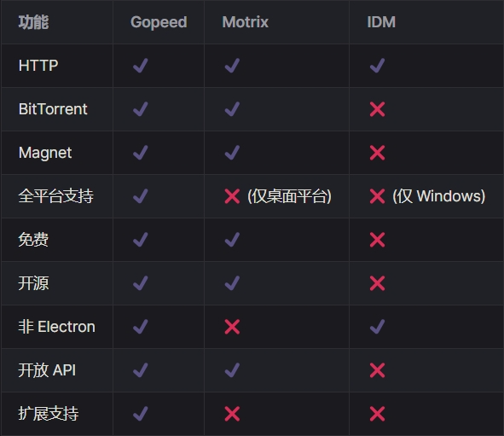
Task: Click the BitTorrent row label
Action: pos(53,109)
